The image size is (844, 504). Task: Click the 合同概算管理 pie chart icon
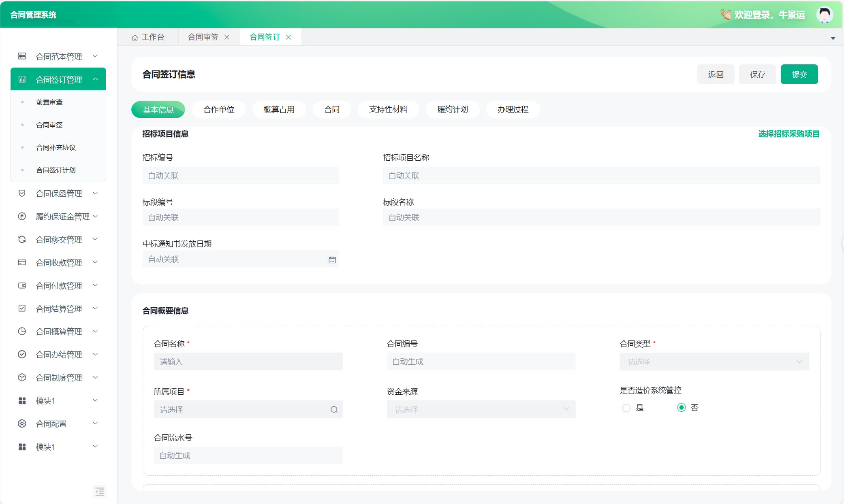tap(22, 332)
